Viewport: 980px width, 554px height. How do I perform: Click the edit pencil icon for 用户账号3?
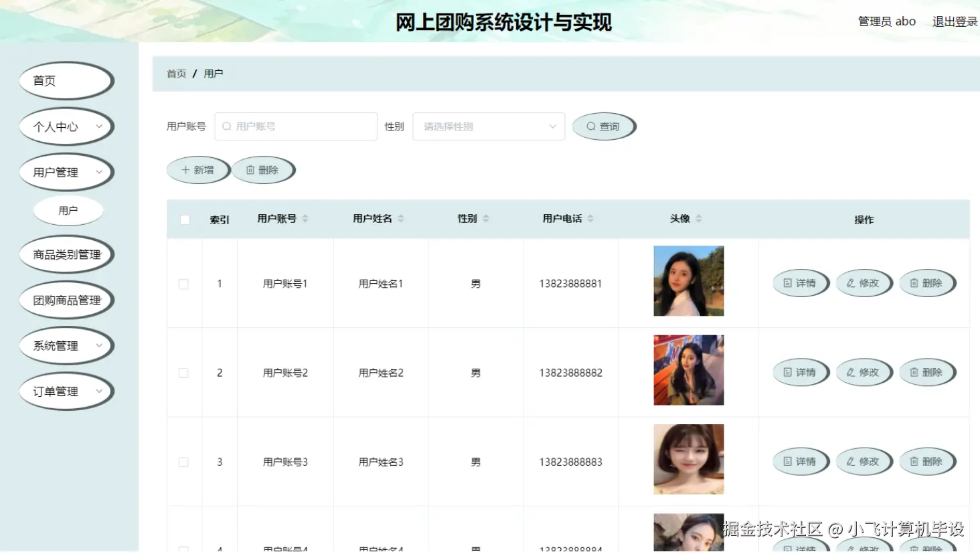(x=851, y=461)
